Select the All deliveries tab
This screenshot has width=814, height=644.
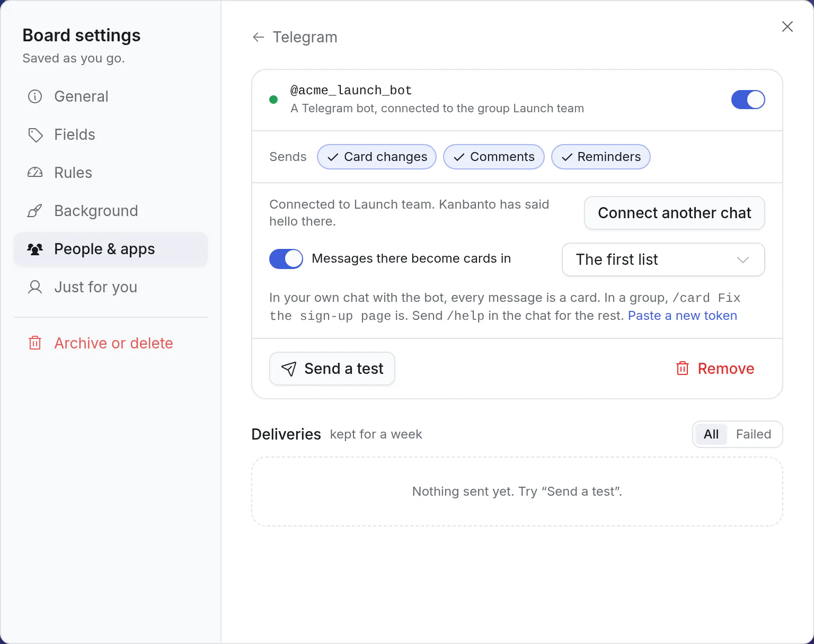(x=711, y=434)
